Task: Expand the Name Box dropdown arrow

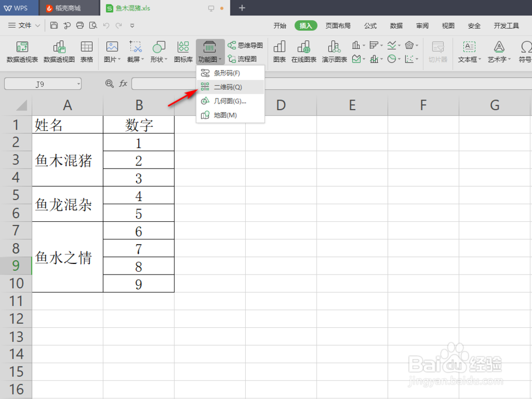Action: click(x=78, y=84)
